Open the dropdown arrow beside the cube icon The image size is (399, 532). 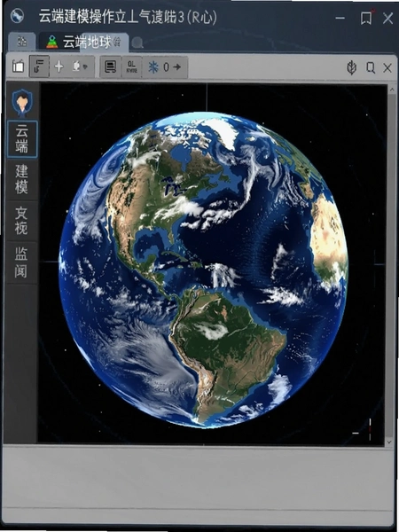(x=85, y=66)
